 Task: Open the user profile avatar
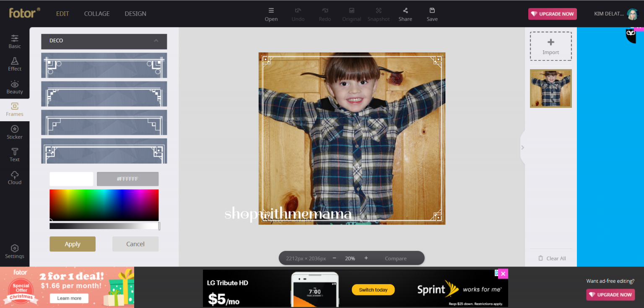click(x=632, y=14)
